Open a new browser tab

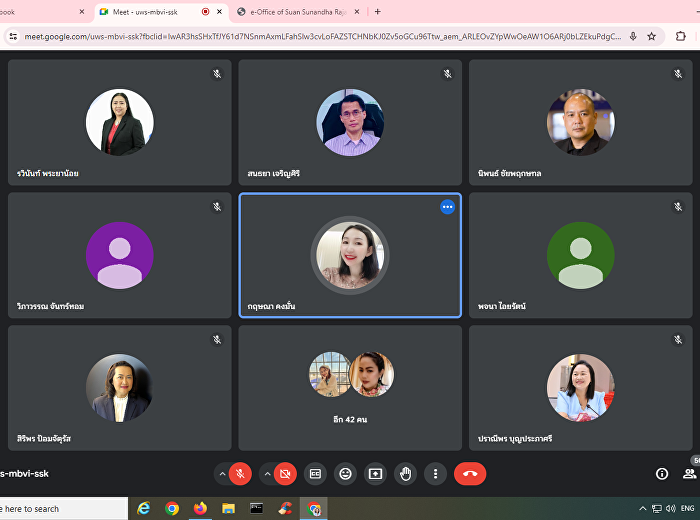(377, 12)
